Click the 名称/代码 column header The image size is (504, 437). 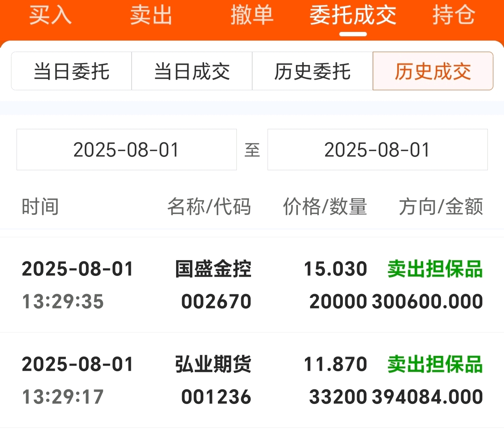coord(209,207)
